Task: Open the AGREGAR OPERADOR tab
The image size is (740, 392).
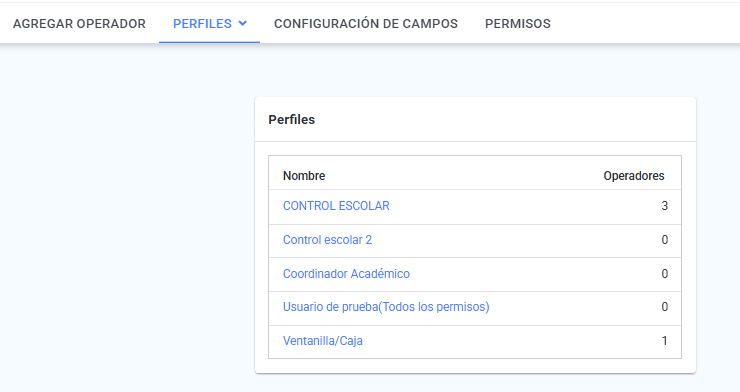Action: click(x=79, y=24)
